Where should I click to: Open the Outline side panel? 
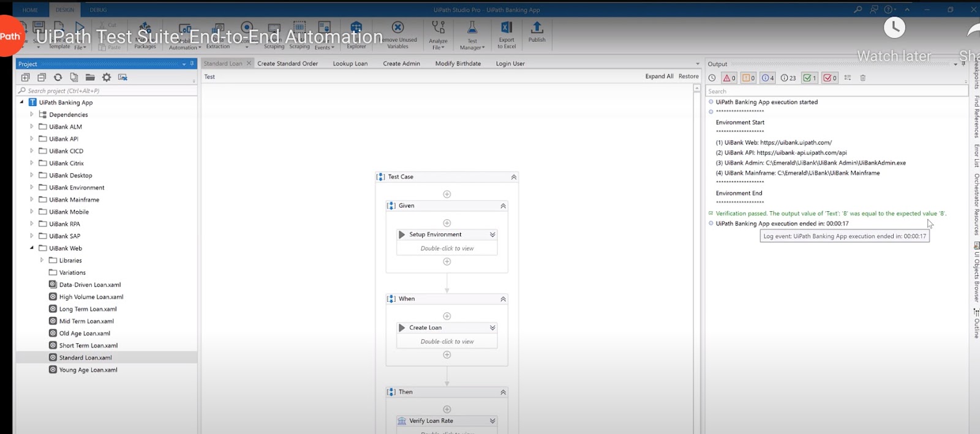pyautogui.click(x=976, y=324)
